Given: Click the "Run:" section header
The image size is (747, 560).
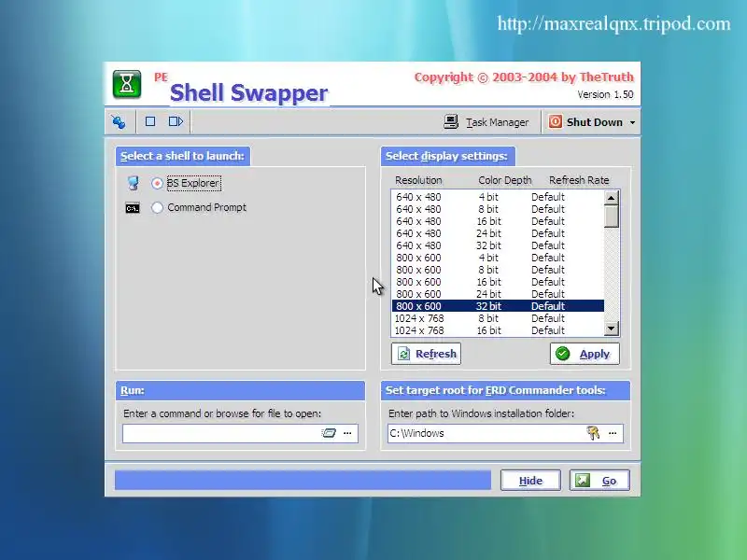Looking at the screenshot, I should click(x=240, y=390).
